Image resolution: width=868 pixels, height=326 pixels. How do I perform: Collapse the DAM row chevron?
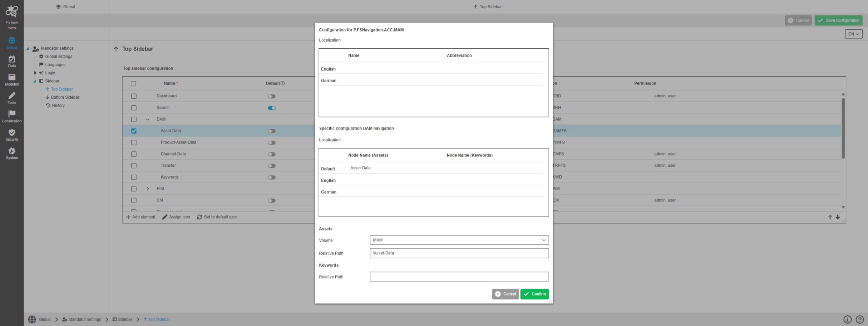(148, 120)
